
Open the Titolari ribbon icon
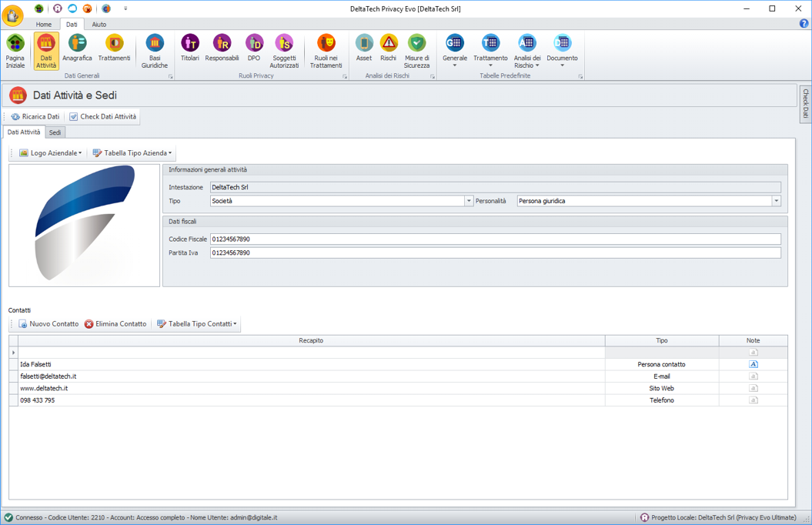click(190, 48)
